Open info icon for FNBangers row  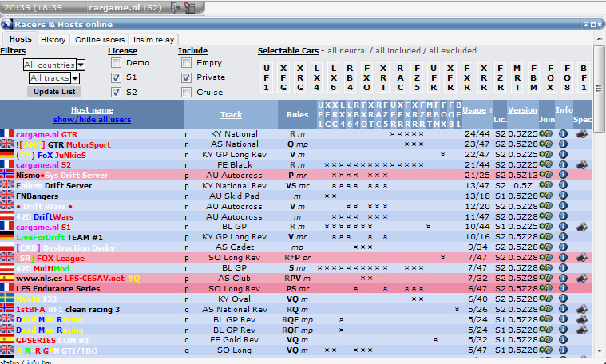click(563, 196)
